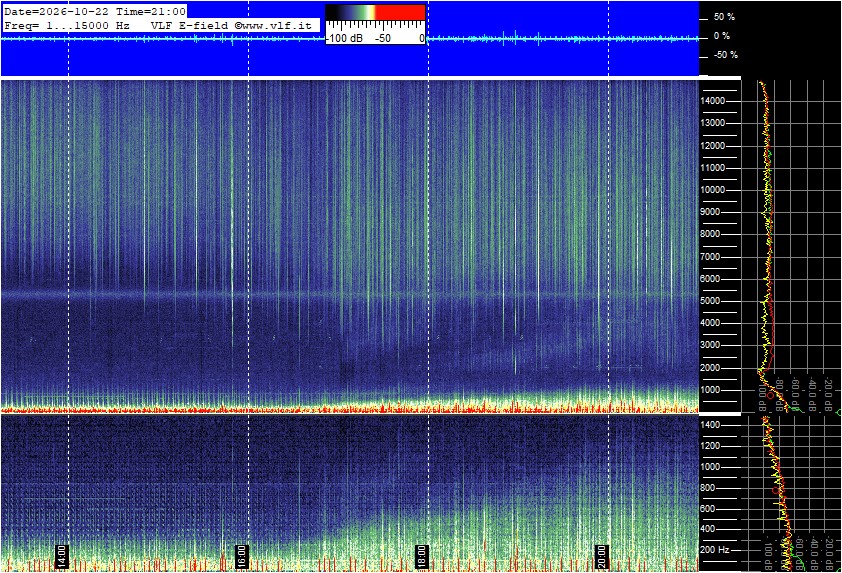Click the 10000 Hz frequency axis tick

(733, 190)
